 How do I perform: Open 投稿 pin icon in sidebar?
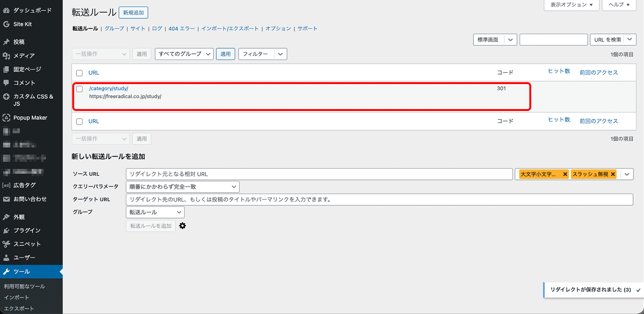tap(6, 42)
